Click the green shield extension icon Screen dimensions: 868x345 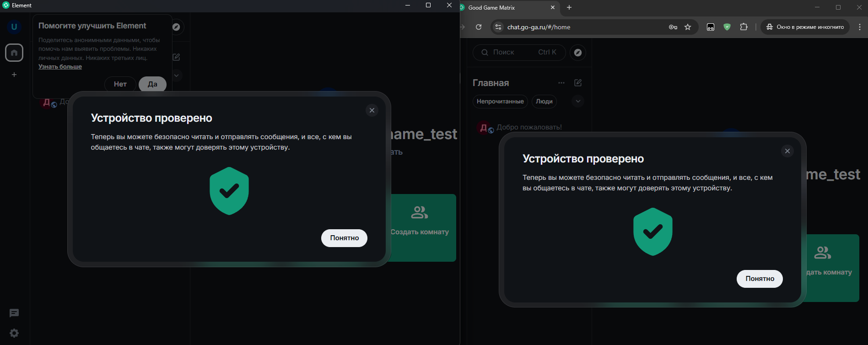[x=727, y=27]
